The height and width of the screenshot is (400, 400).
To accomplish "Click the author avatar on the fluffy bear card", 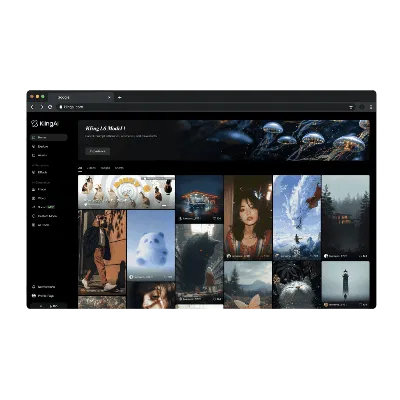I will click(131, 277).
